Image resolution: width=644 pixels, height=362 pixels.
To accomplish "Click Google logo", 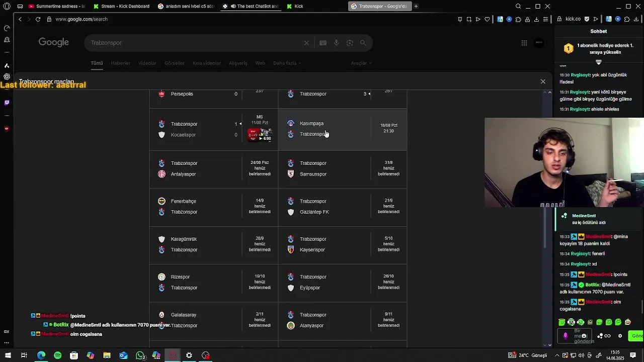I will (54, 43).
